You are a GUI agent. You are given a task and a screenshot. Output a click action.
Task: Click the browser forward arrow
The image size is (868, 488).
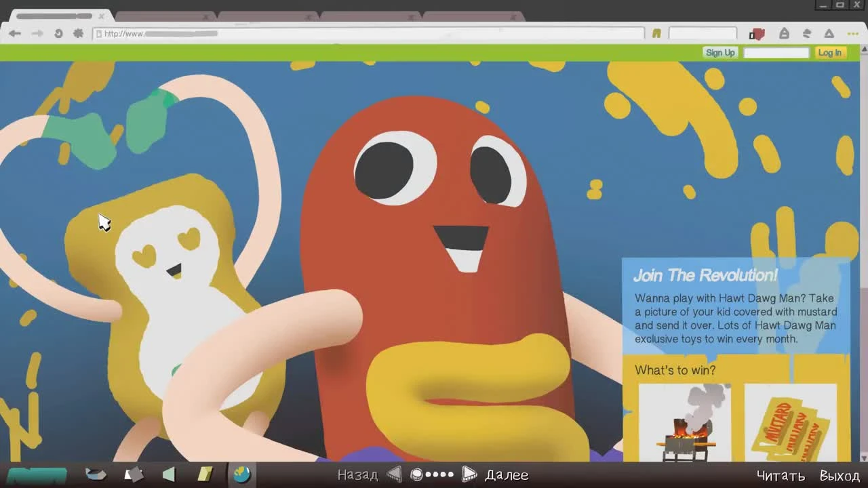tap(37, 33)
